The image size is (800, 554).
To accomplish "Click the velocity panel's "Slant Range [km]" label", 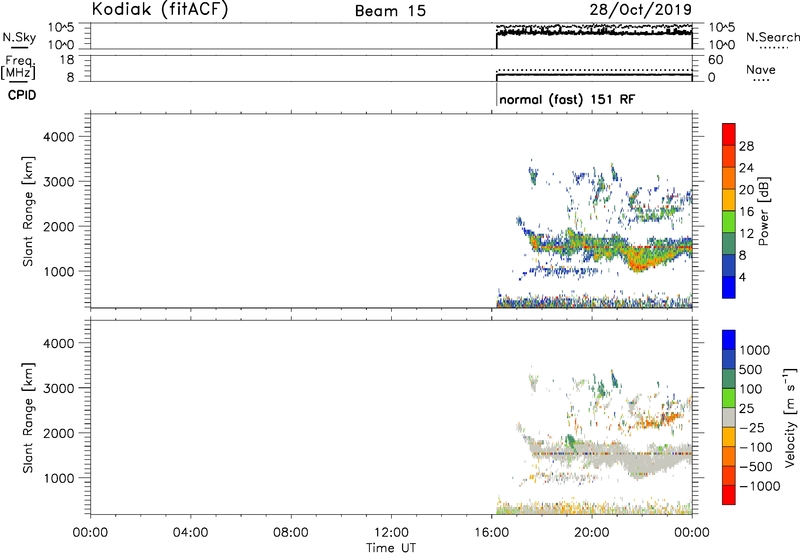I will coord(28,418).
